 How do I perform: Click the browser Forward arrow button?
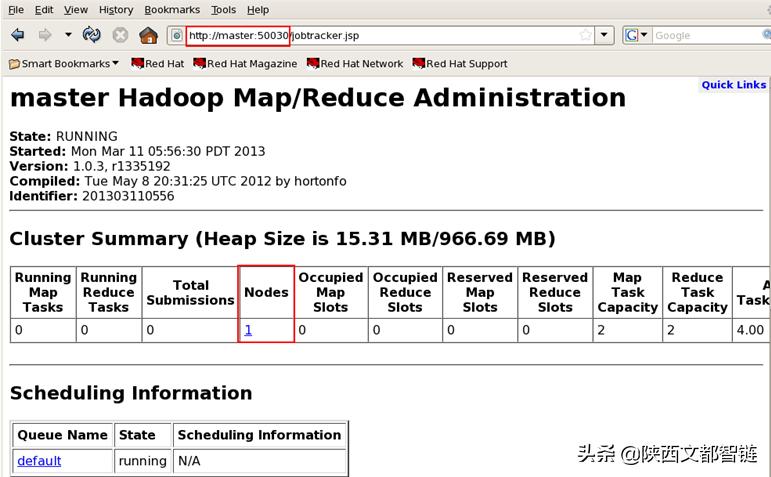coord(45,35)
